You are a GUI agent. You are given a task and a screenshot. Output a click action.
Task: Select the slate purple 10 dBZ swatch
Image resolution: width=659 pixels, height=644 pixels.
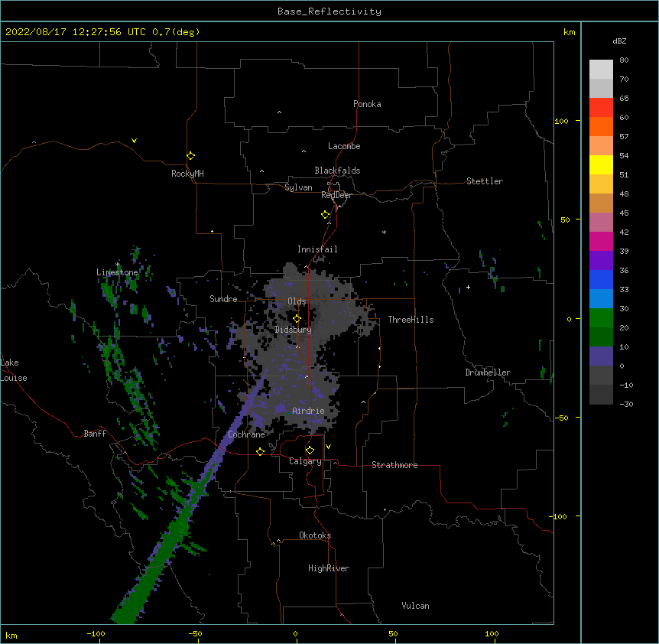(601, 356)
